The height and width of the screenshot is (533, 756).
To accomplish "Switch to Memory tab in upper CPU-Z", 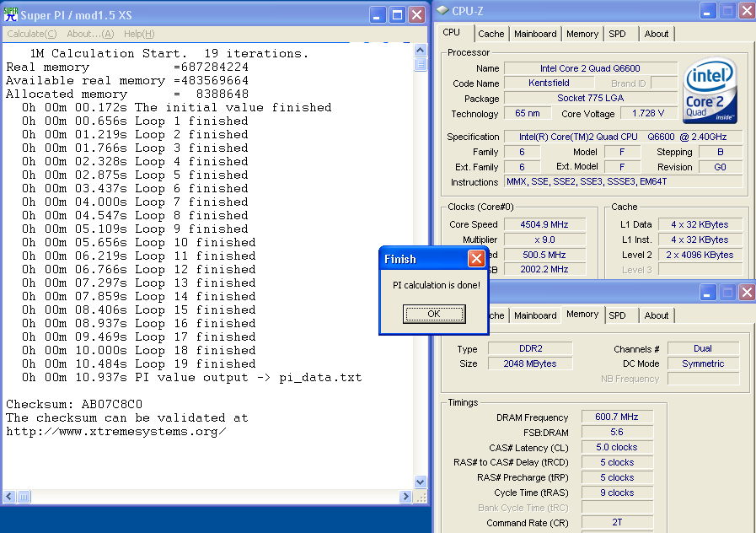I will [x=582, y=34].
